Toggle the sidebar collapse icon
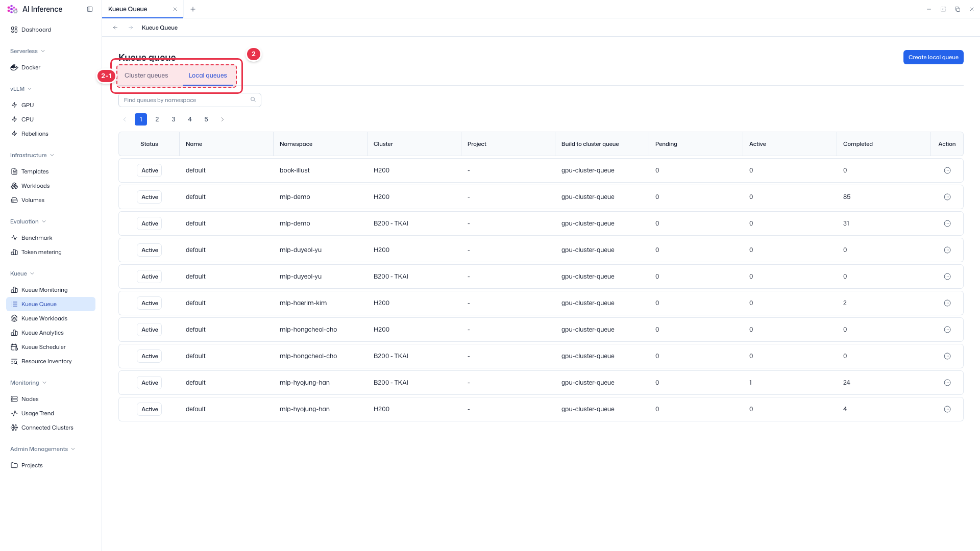This screenshot has height=551, width=980. tap(90, 9)
